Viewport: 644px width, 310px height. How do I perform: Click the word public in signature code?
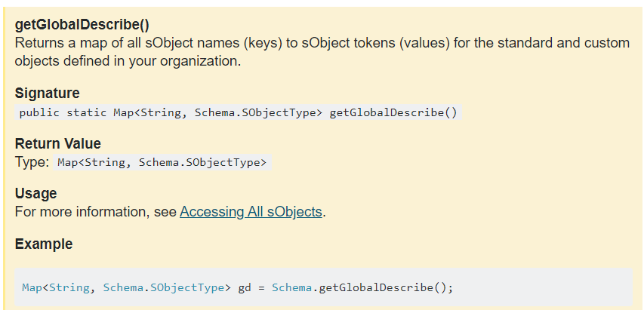click(x=38, y=113)
